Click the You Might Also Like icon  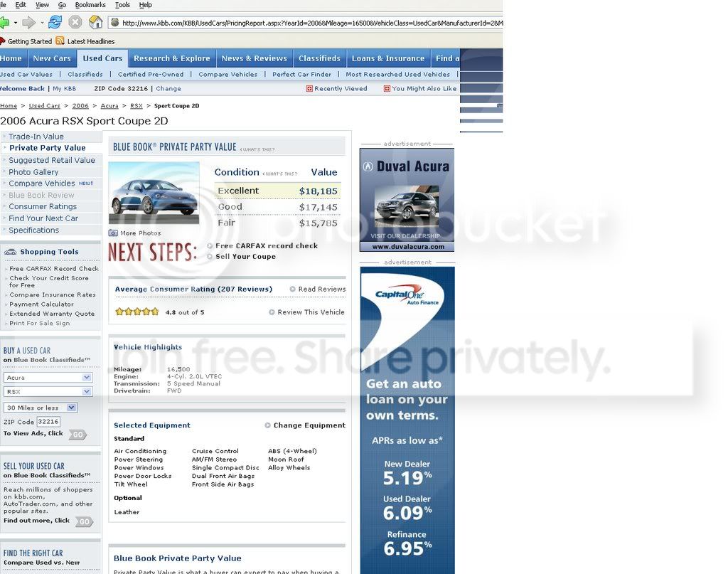387,89
